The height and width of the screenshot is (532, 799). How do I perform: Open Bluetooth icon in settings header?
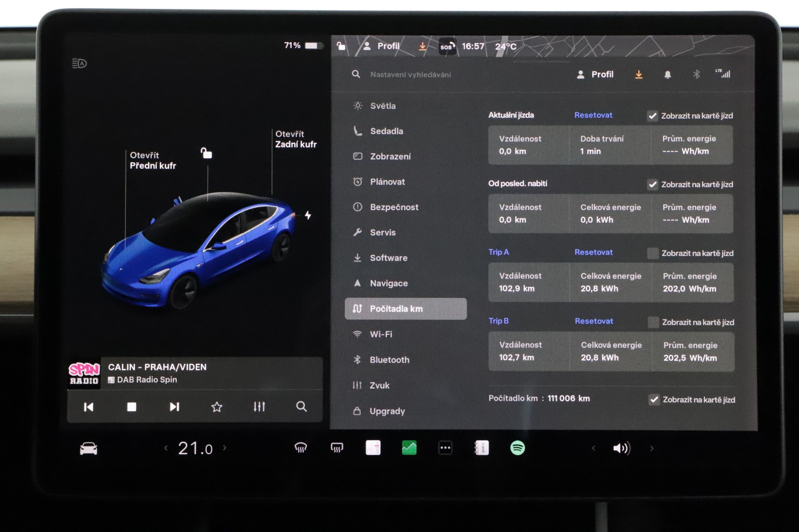click(697, 74)
